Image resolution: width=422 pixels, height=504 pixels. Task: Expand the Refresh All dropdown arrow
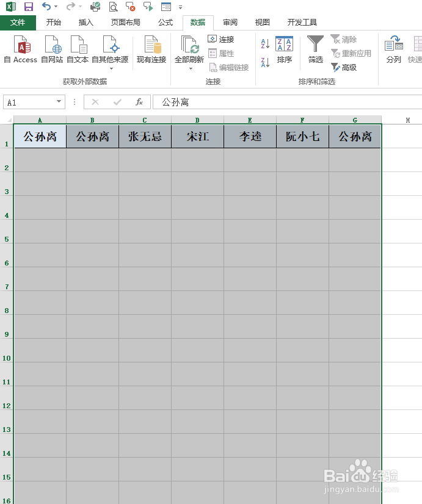pos(191,68)
